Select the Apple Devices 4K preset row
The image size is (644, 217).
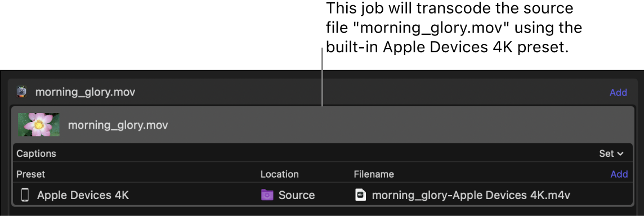coord(323,195)
